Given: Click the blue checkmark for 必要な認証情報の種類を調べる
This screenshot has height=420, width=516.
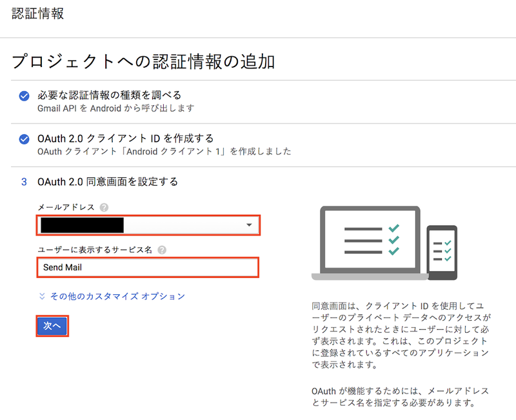Looking at the screenshot, I should pos(24,96).
